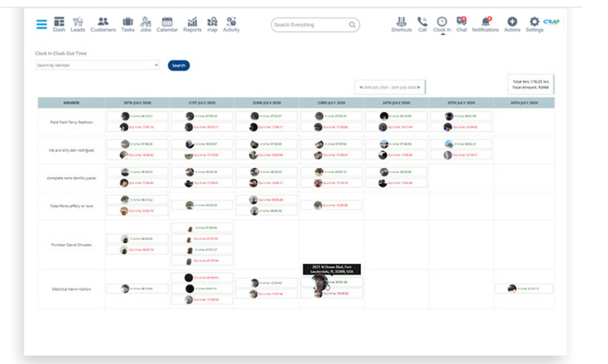Open the Shortcuts menu item
Viewport: 608px width, 364px height.
[401, 23]
